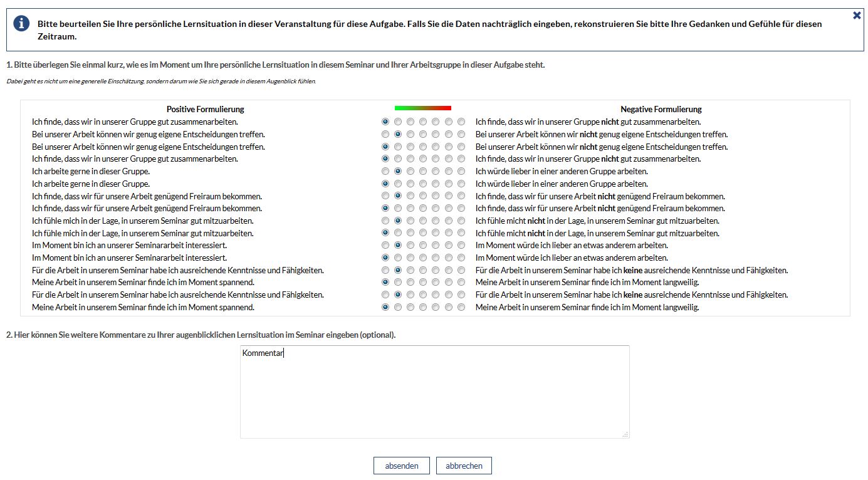
Task: Select most negative option in second 'Freiraum' row
Action: click(x=461, y=208)
